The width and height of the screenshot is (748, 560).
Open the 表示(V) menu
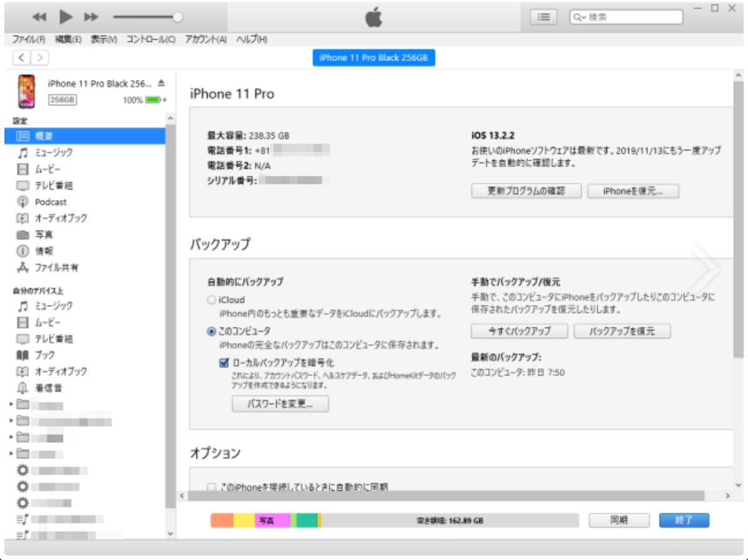point(103,39)
